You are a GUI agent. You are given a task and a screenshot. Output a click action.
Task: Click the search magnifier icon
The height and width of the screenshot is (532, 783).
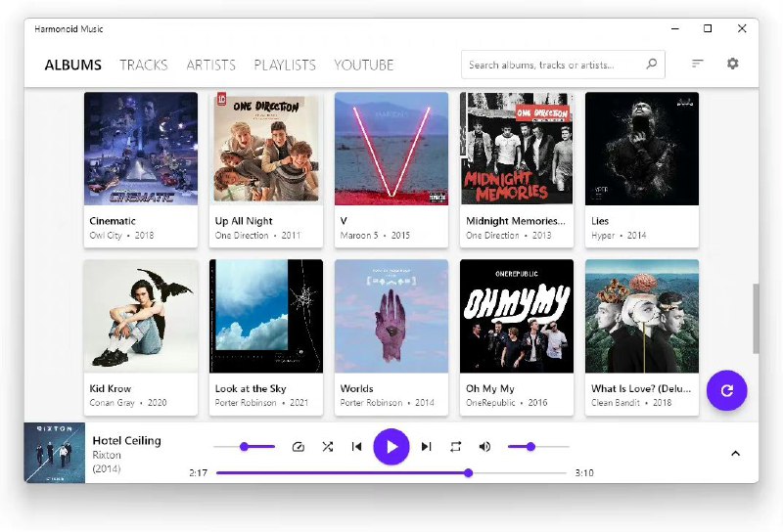point(651,64)
